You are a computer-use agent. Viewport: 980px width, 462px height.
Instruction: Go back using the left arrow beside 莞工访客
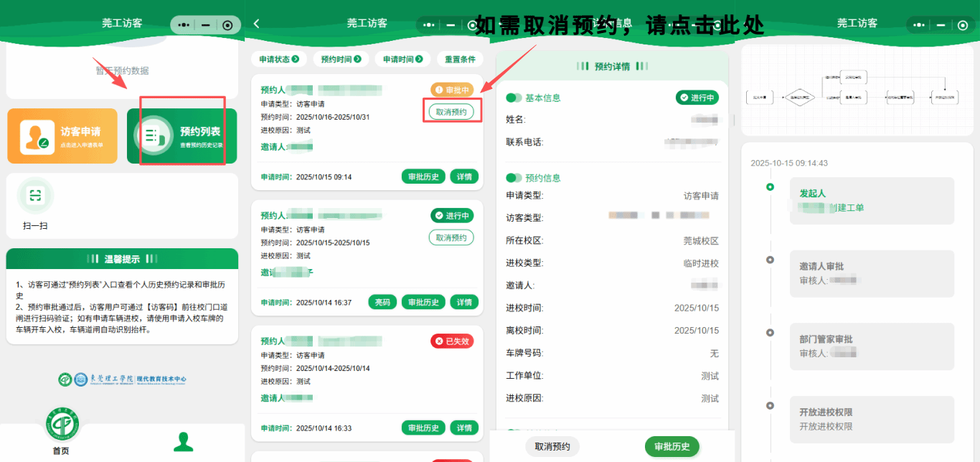pyautogui.click(x=257, y=24)
